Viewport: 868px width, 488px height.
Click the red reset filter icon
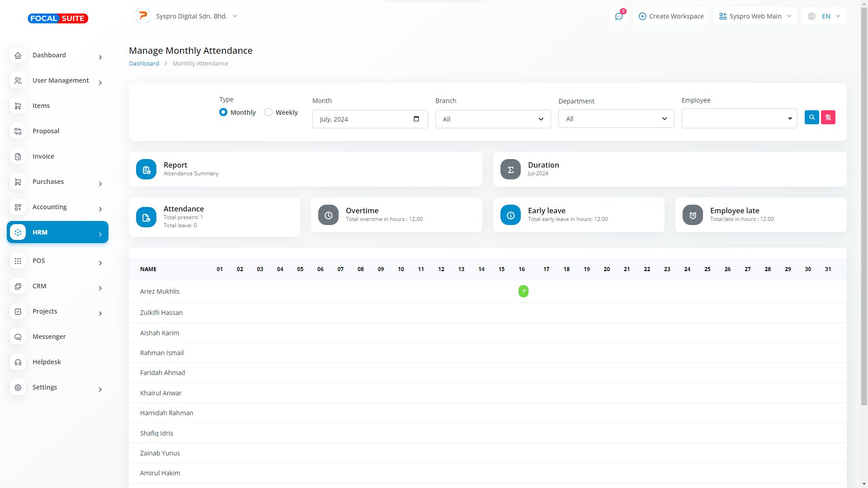point(828,117)
